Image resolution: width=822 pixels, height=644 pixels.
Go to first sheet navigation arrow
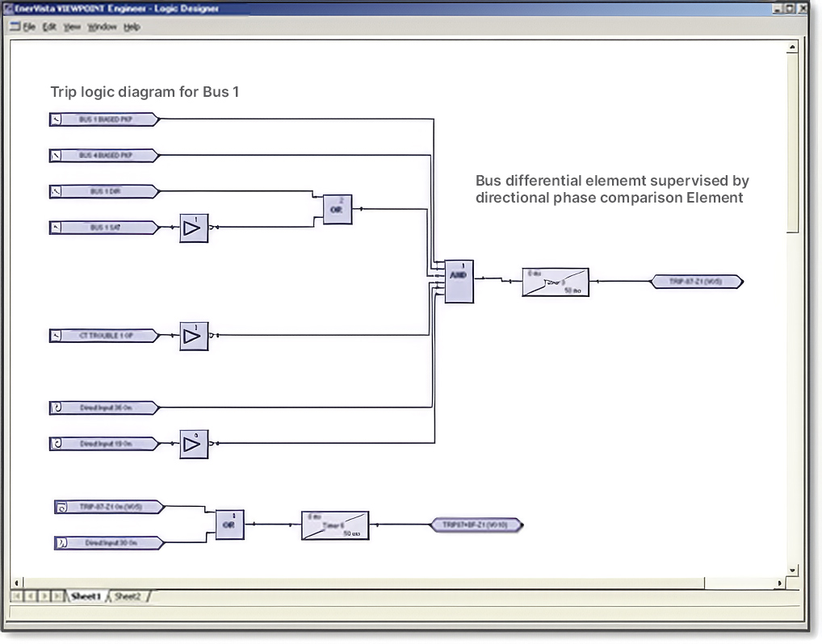click(x=17, y=596)
